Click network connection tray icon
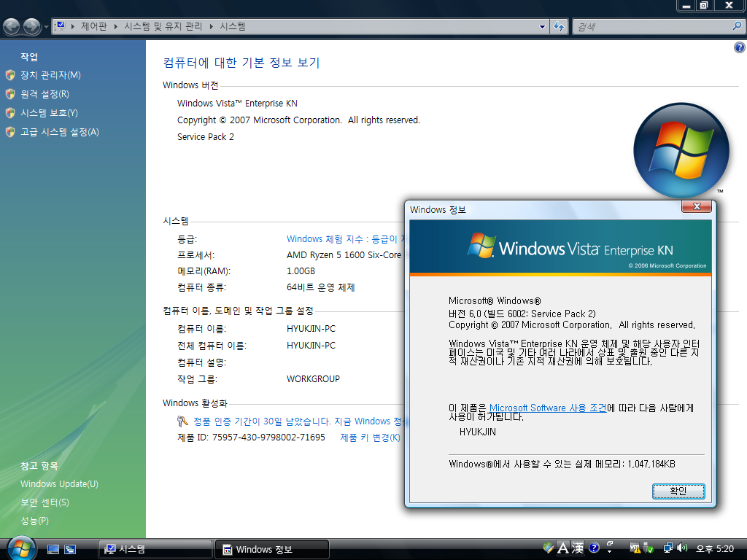Image resolution: width=747 pixels, height=560 pixels. tap(669, 548)
